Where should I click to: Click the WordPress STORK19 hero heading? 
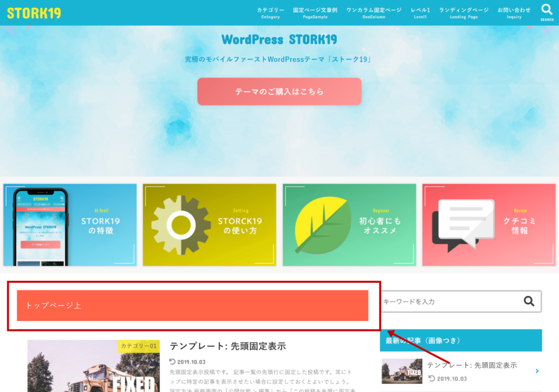click(x=279, y=40)
